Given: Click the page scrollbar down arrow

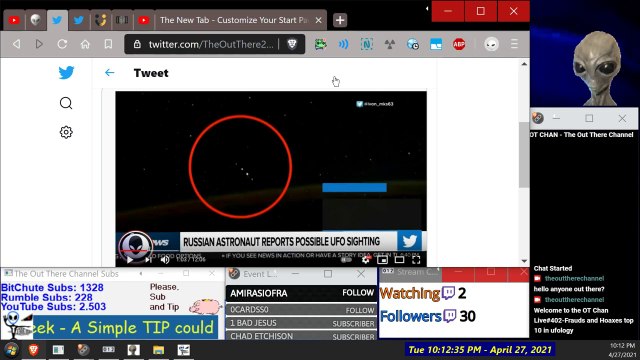Looking at the screenshot, I should [524, 261].
